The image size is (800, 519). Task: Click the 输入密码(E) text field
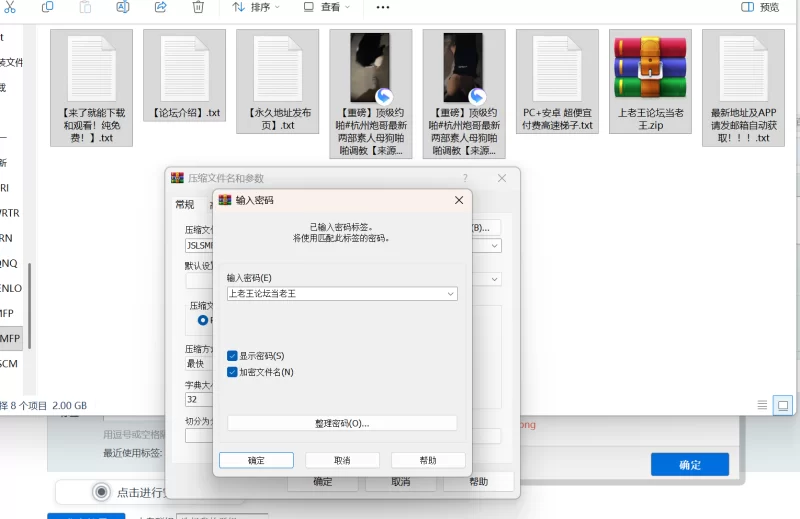335,294
